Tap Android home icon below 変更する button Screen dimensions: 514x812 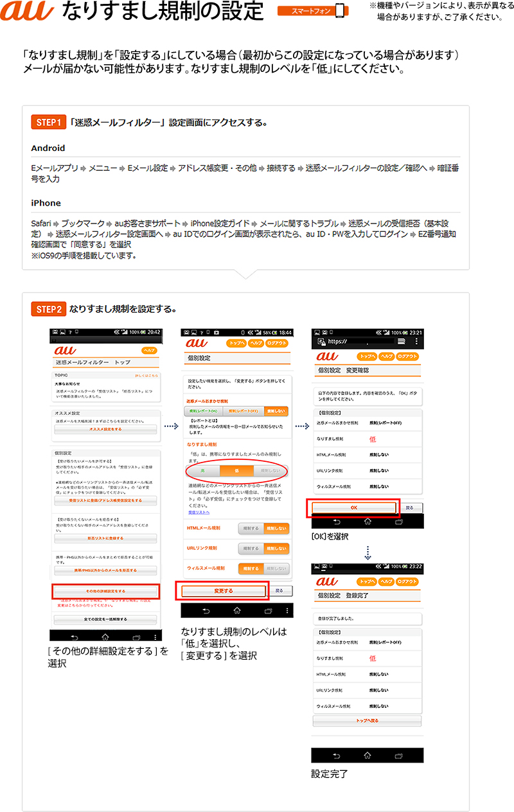tap(237, 610)
